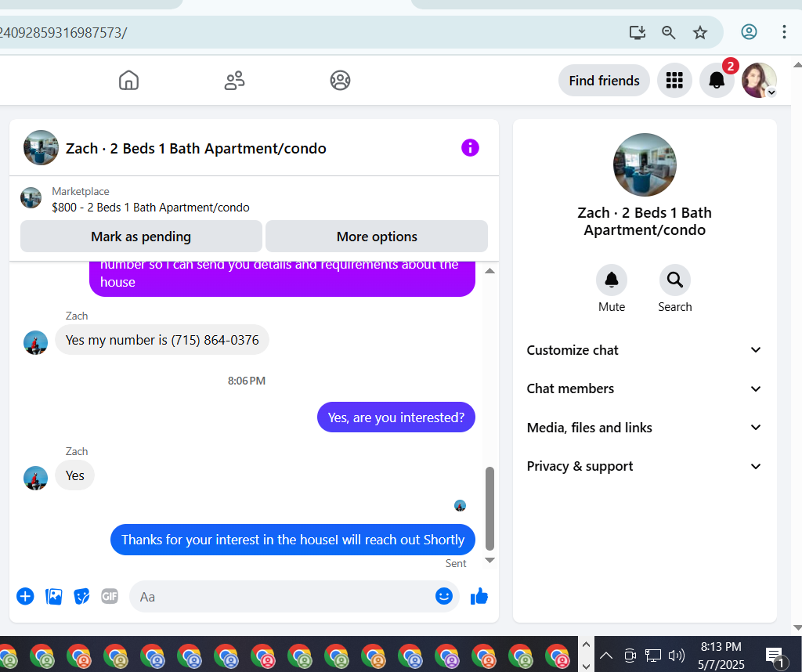This screenshot has height=672, width=802.
Task: Click the address bar URL
Action: (x=63, y=33)
